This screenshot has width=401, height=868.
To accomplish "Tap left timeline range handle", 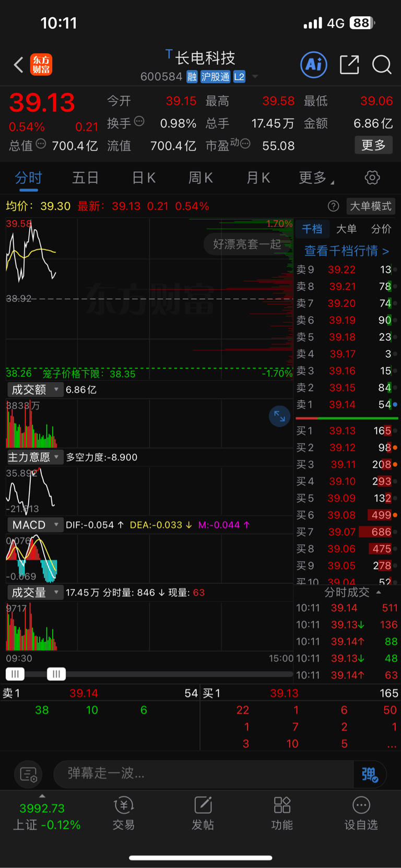I will (15, 674).
